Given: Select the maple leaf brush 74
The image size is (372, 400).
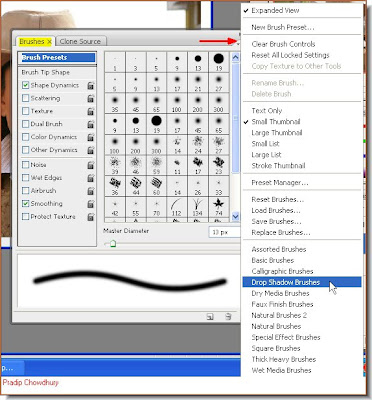Looking at the screenshot, I should pos(219,207).
